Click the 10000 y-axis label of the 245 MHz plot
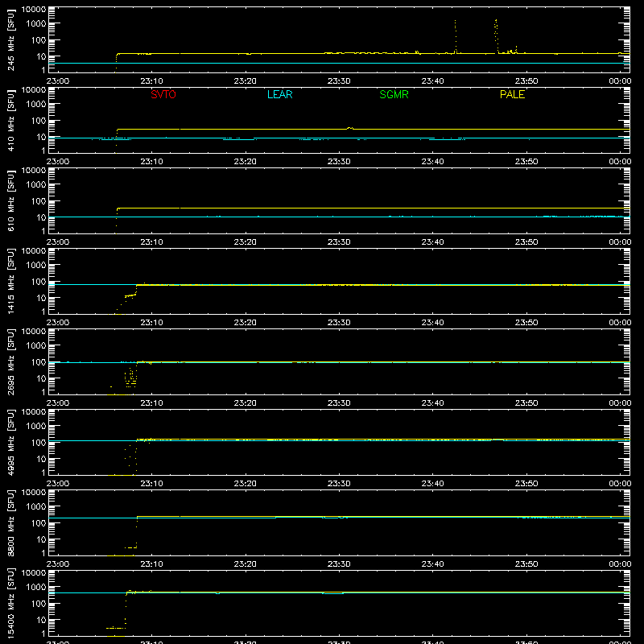The image size is (644, 644). (34, 9)
